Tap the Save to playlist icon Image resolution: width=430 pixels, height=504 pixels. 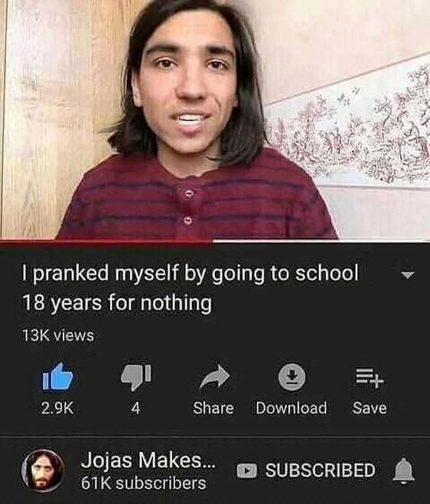click(370, 378)
